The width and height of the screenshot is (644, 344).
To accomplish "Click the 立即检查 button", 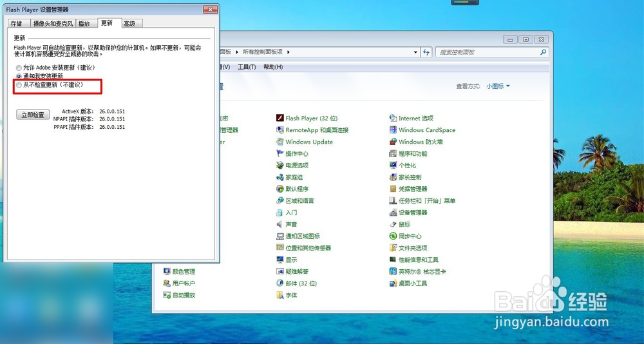I will tap(33, 115).
